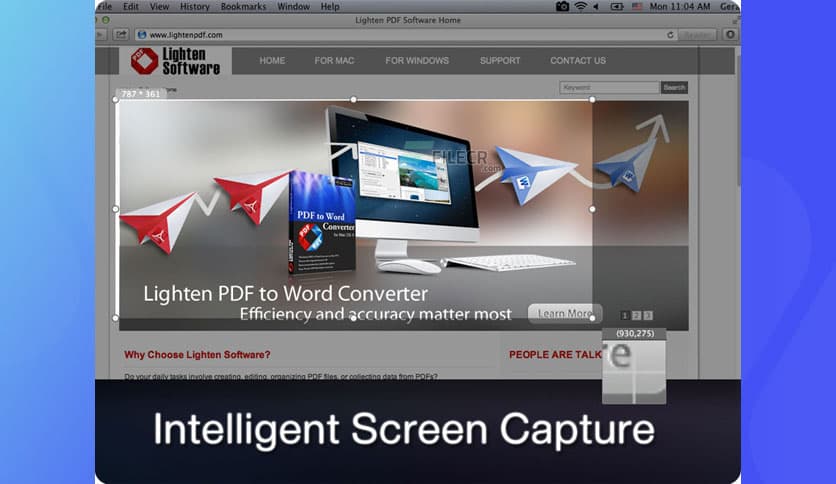The width and height of the screenshot is (836, 484).
Task: Click the Keyword search field
Action: [609, 87]
